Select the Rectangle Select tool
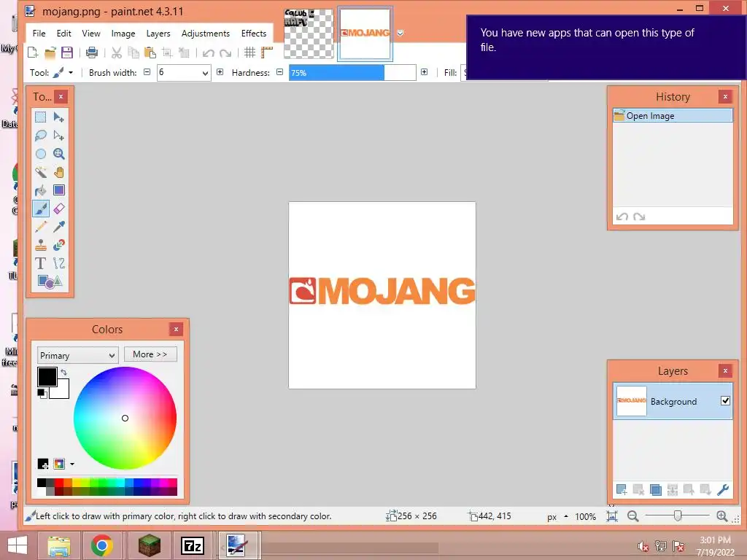 click(41, 117)
